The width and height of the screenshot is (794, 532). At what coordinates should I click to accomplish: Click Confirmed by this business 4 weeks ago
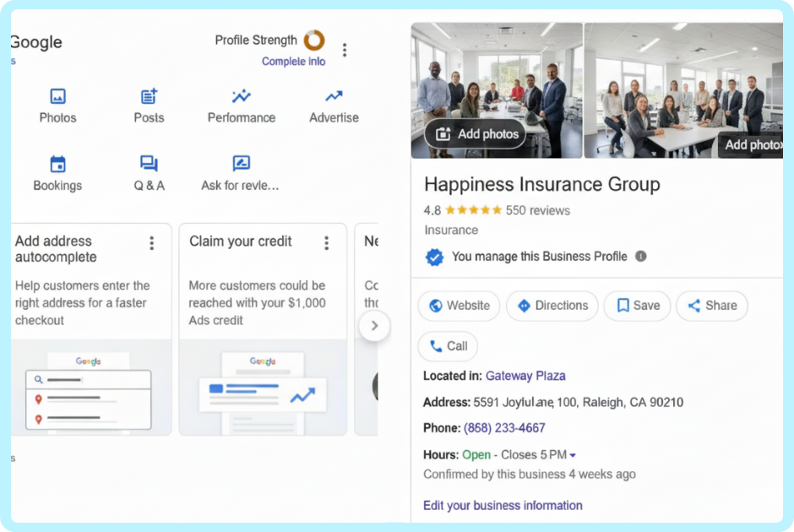tap(530, 475)
